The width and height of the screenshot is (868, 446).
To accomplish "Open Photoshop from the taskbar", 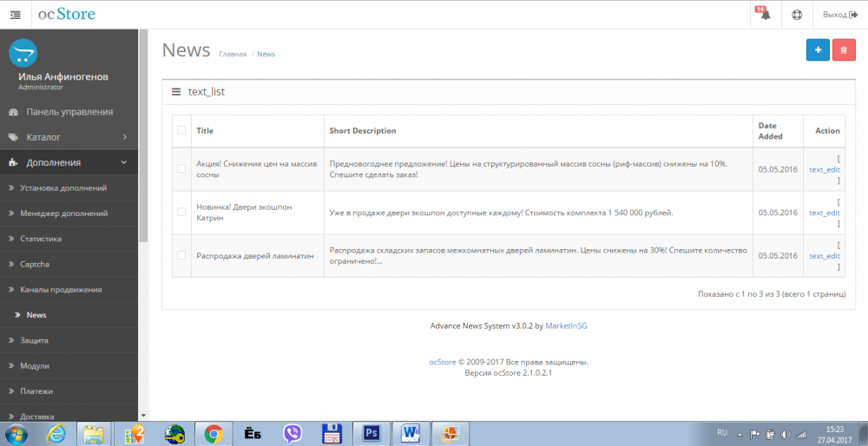I will click(372, 434).
